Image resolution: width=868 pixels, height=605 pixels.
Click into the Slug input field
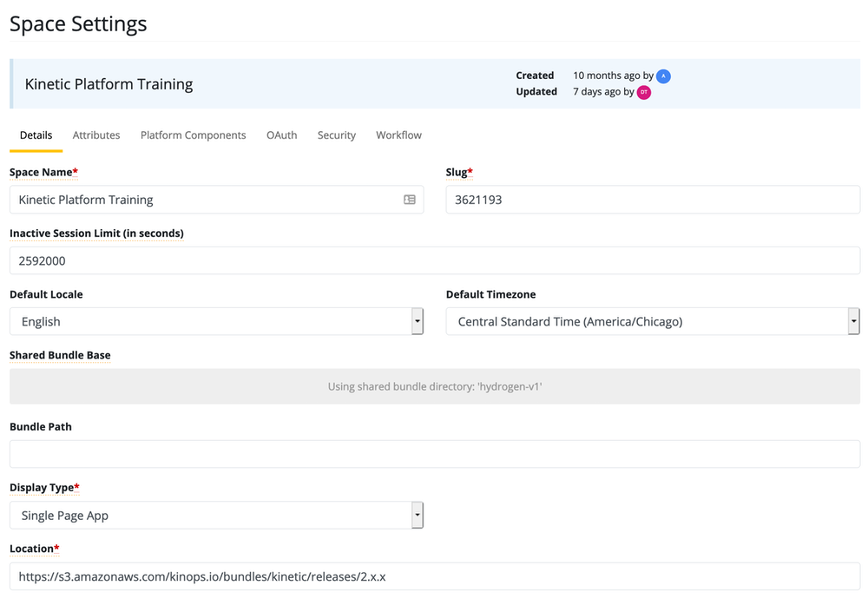[x=654, y=200]
